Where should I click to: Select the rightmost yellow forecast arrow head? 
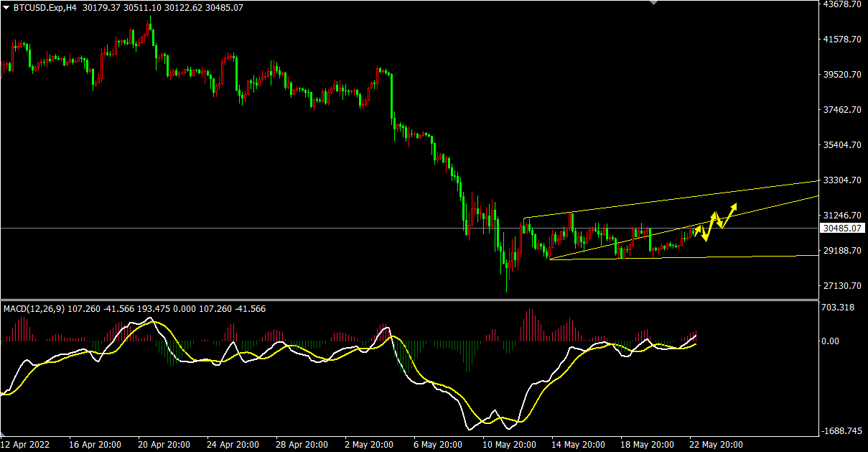(734, 207)
